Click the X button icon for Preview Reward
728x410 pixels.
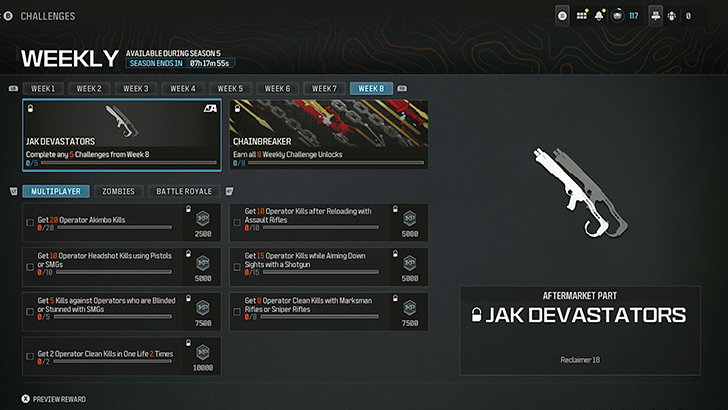(26, 399)
